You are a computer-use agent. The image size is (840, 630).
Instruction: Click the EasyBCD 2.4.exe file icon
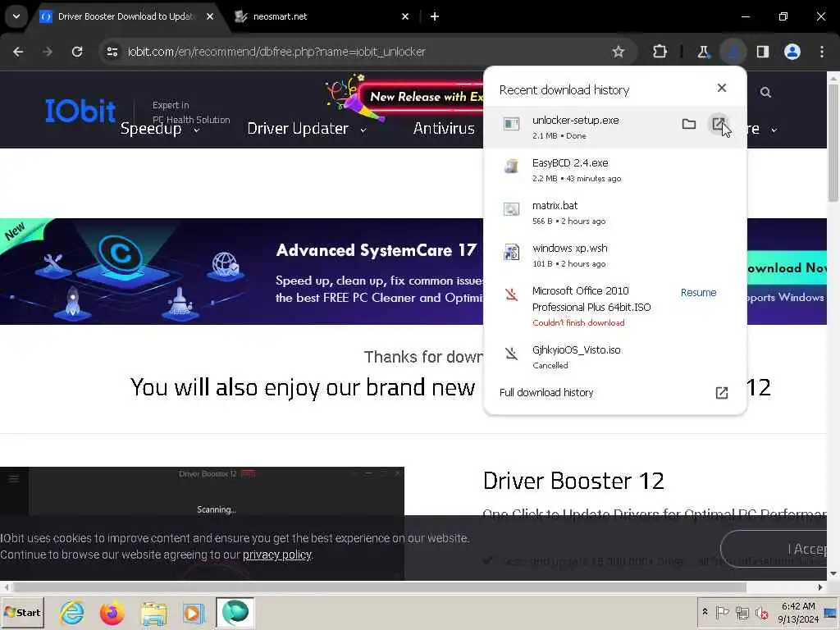pyautogui.click(x=512, y=167)
